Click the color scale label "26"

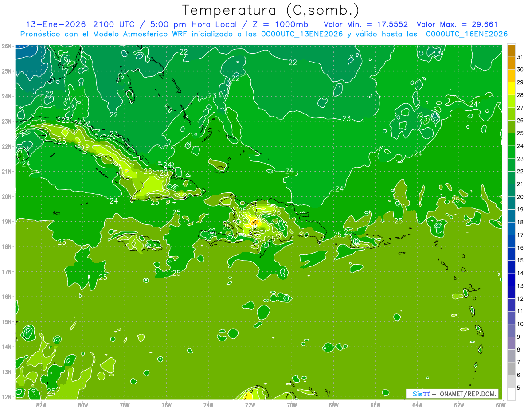tap(520, 121)
